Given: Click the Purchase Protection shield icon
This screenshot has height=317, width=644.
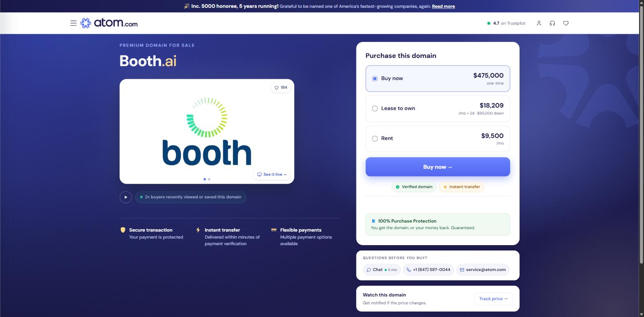Looking at the screenshot, I should (x=373, y=221).
